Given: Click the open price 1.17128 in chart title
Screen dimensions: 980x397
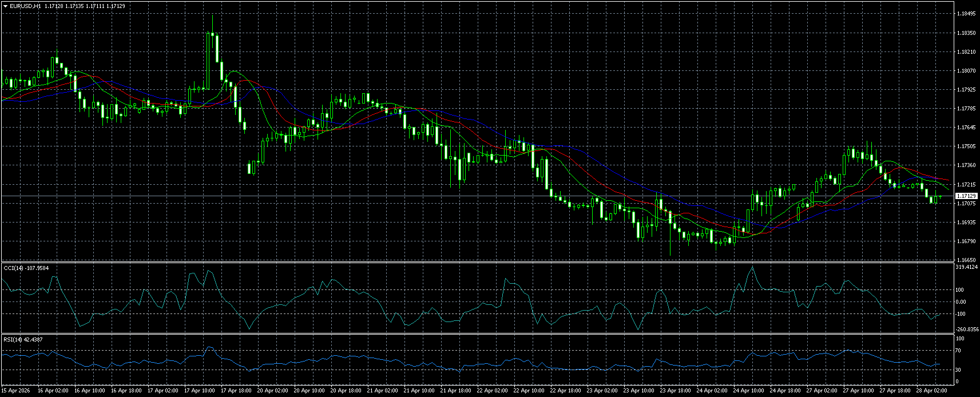Looking at the screenshot, I should click(54, 6).
